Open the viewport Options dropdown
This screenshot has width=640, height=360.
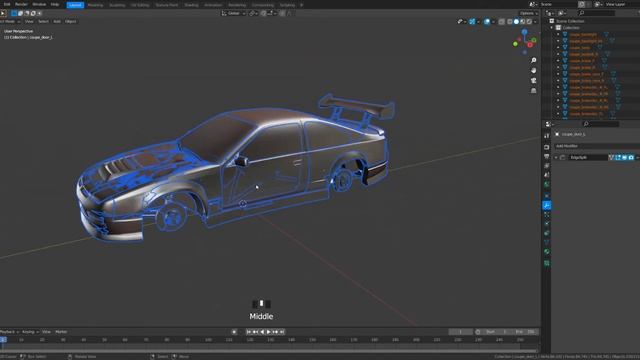pos(529,13)
